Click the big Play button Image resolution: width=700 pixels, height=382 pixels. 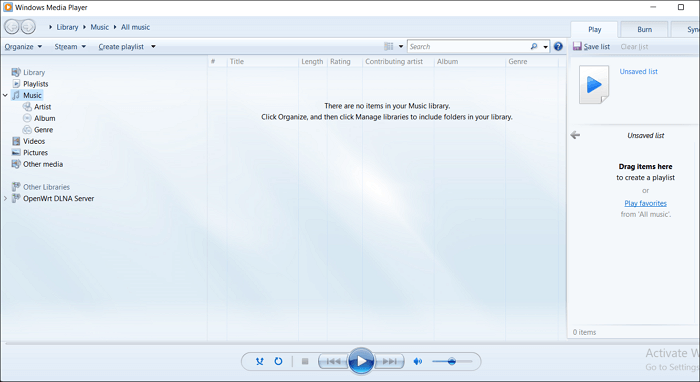[x=361, y=361]
